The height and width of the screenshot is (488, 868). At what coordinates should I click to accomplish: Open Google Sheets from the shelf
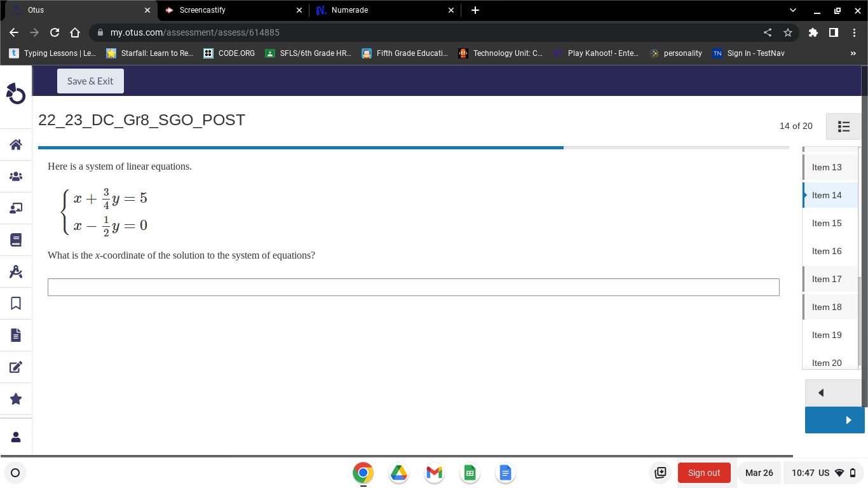point(470,473)
